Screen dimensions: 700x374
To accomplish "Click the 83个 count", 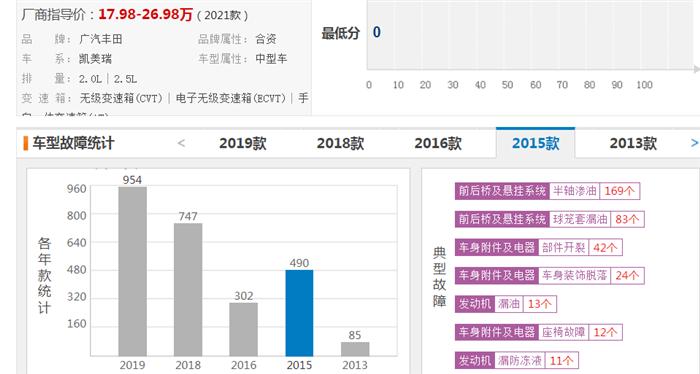I will pos(627,219).
